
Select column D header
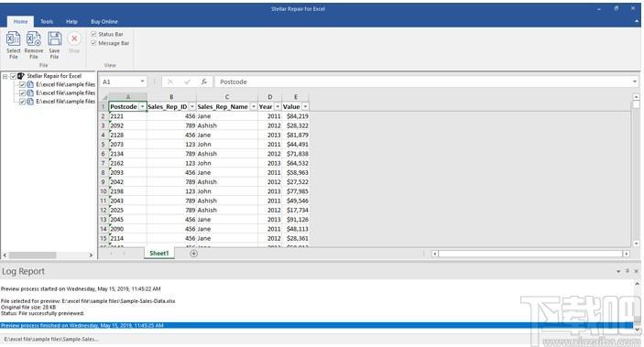269,97
